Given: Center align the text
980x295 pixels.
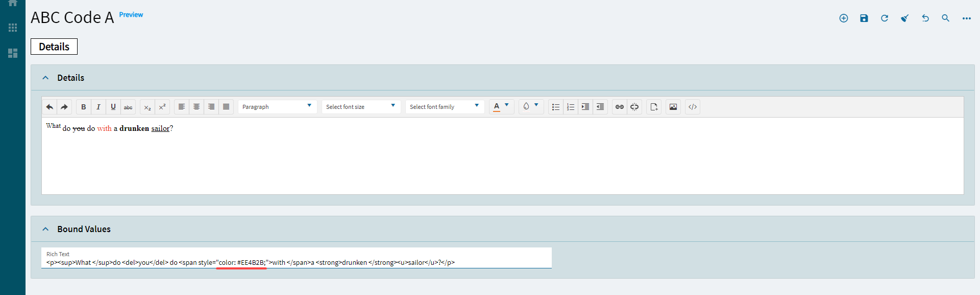Looking at the screenshot, I should click(197, 107).
